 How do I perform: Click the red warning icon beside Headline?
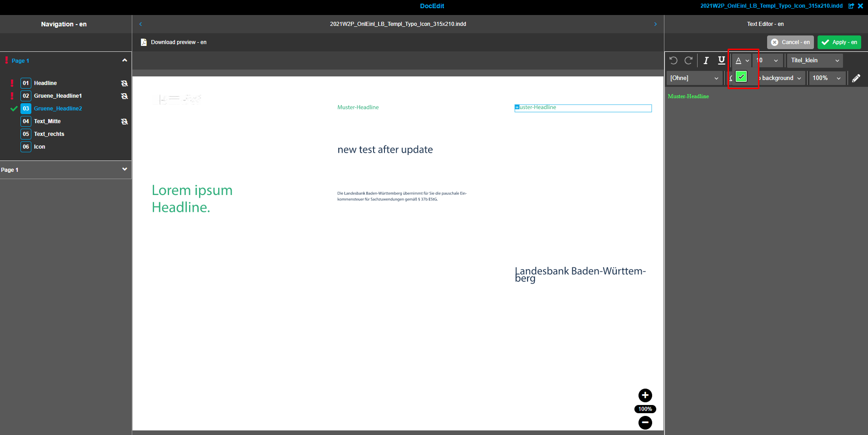coord(12,83)
